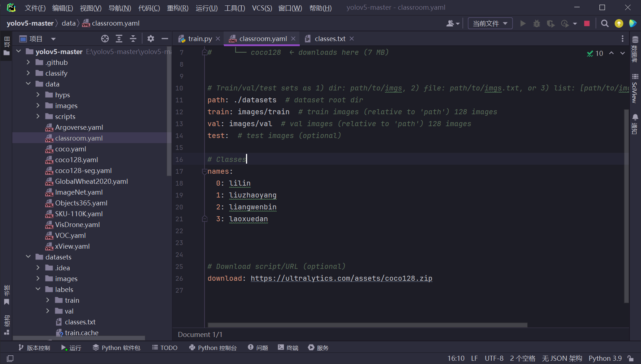
Task: Open the Python 控制台 tool window
Action: 213,348
